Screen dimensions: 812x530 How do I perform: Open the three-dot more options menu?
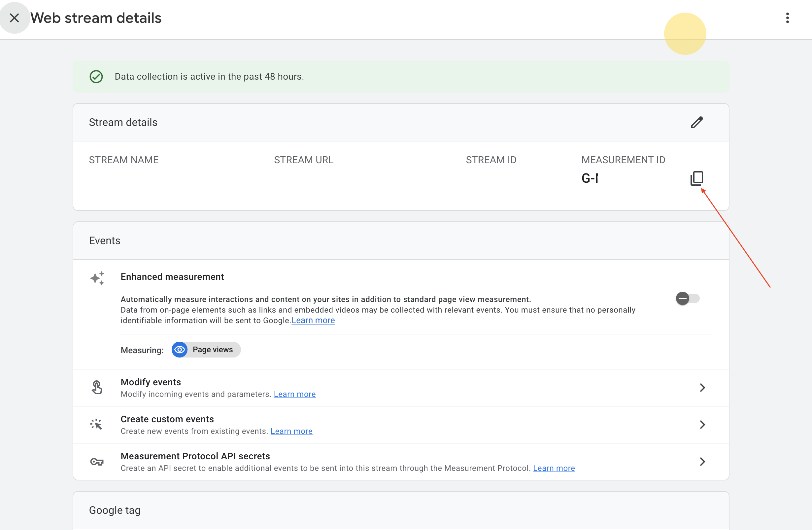[787, 18]
